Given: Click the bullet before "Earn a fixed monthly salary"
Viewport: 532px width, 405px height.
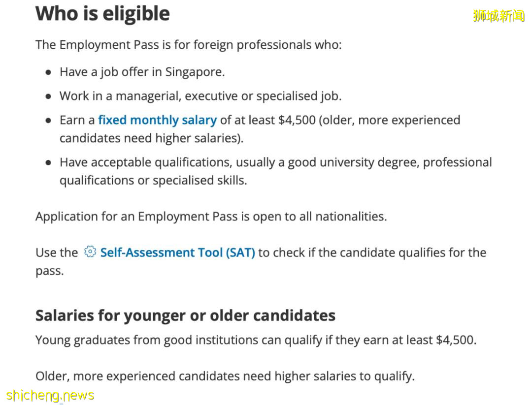Looking at the screenshot, I should 48,121.
